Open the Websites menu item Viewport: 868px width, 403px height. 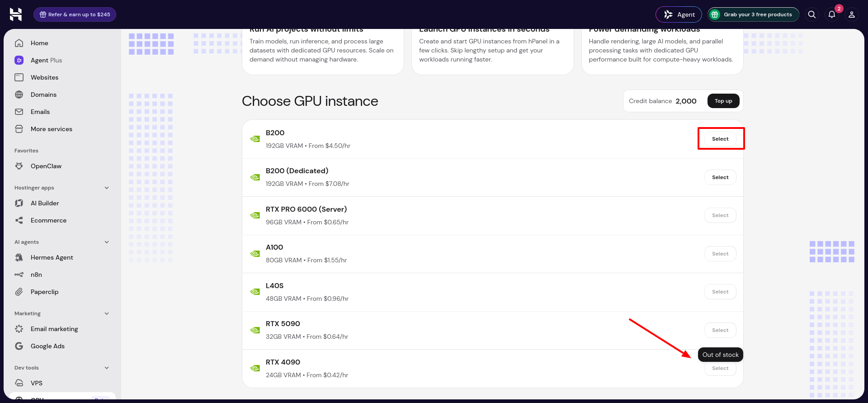(62, 77)
